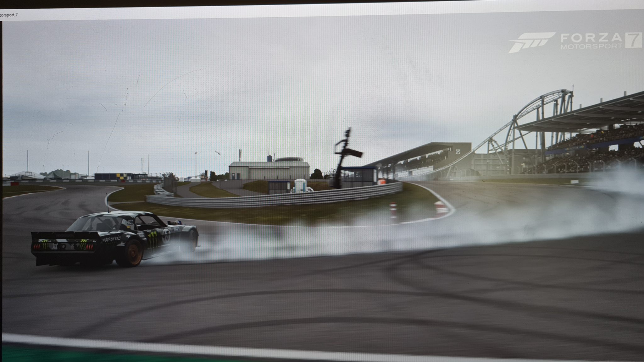The height and width of the screenshot is (362, 644).
Task: Click the 'torsport 7' window title text
Action: pyautogui.click(x=9, y=15)
